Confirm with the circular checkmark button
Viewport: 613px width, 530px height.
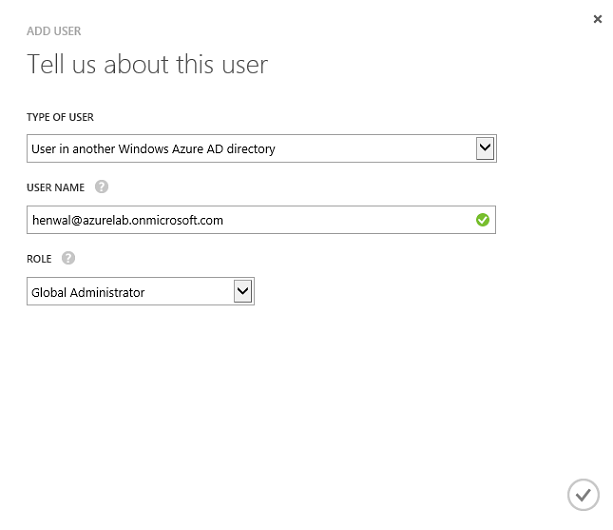coord(583,495)
